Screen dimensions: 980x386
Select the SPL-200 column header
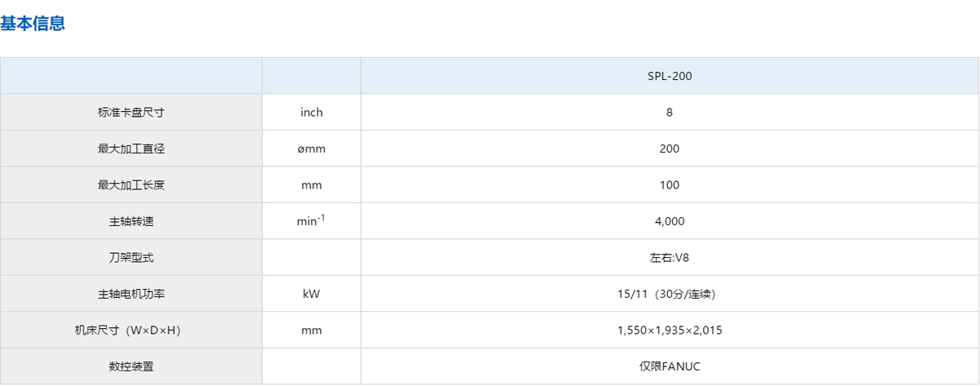coord(670,77)
